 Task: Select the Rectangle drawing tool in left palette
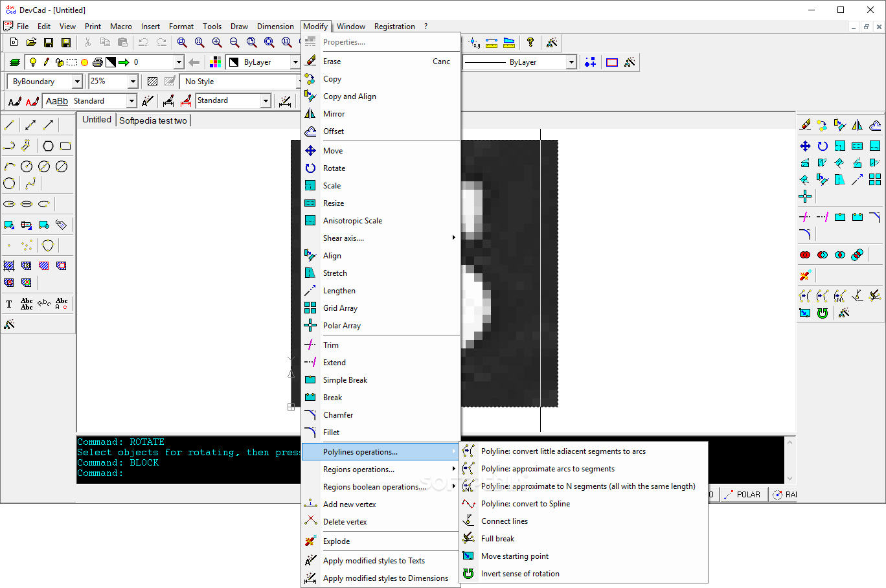(65, 146)
